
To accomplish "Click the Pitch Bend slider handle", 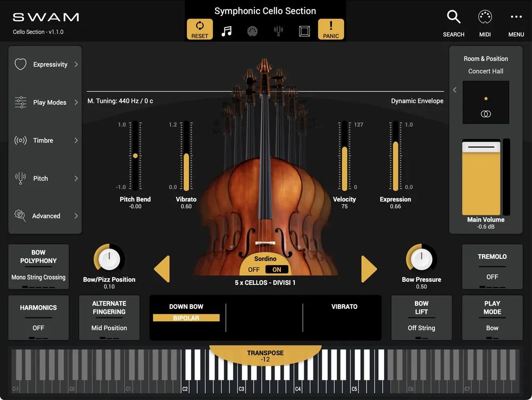I will [x=135, y=156].
